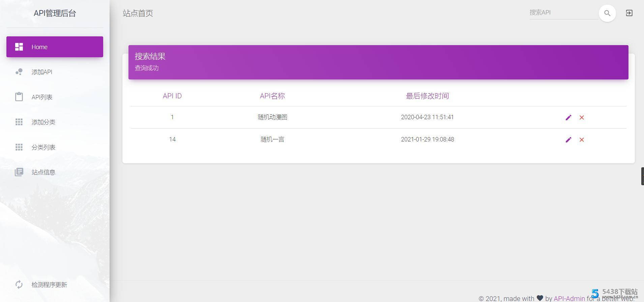Click the magnifier search button
The image size is (644, 302).
pyautogui.click(x=607, y=13)
